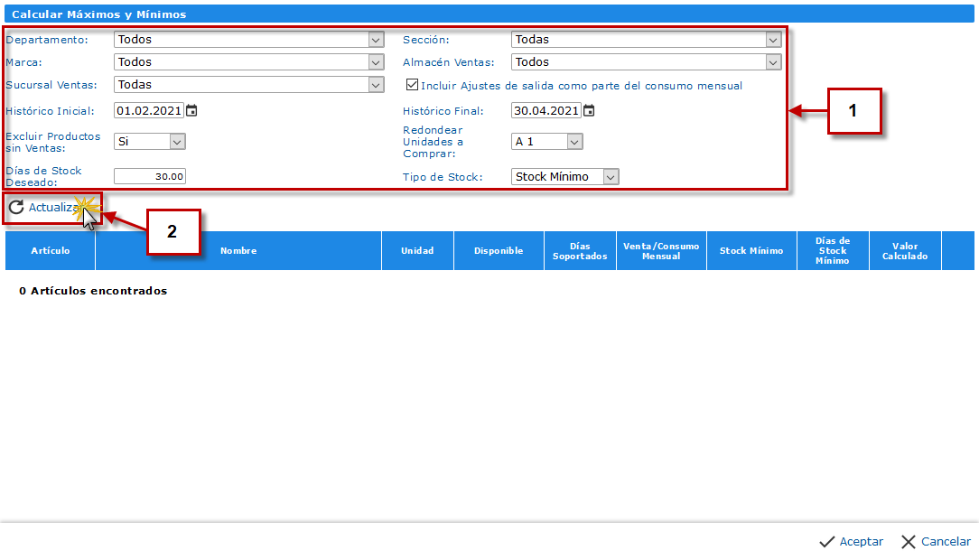Expand the Sucursal Ventas dropdown
This screenshot has height=560, width=979.
[x=376, y=85]
